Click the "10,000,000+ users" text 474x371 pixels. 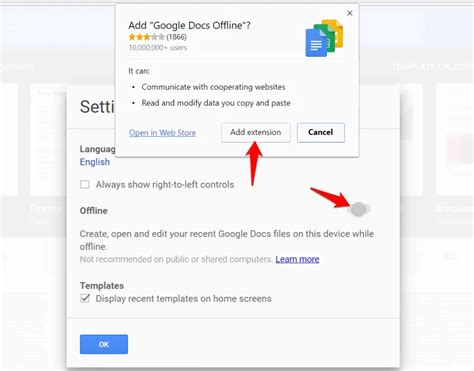[x=158, y=48]
